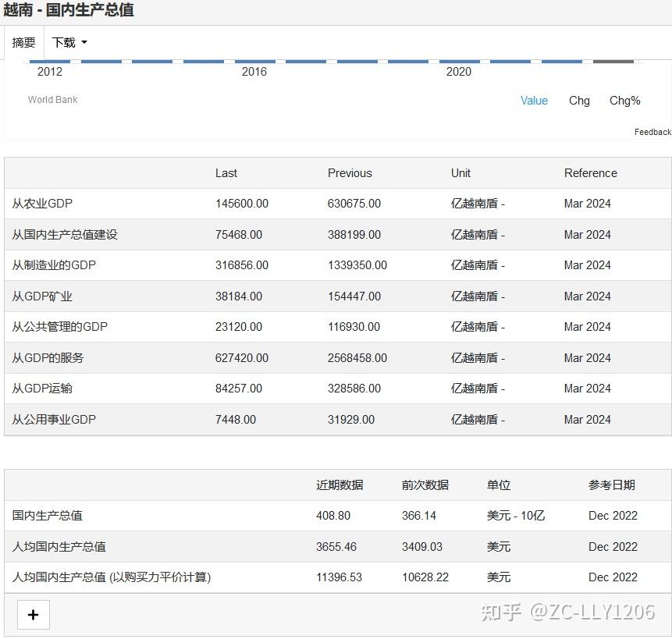Open the 从GDP的服务 indicator
The width and height of the screenshot is (672, 639).
(48, 357)
